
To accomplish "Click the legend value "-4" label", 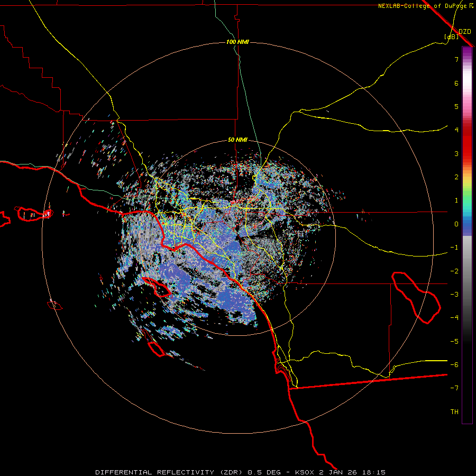I will pyautogui.click(x=454, y=317).
